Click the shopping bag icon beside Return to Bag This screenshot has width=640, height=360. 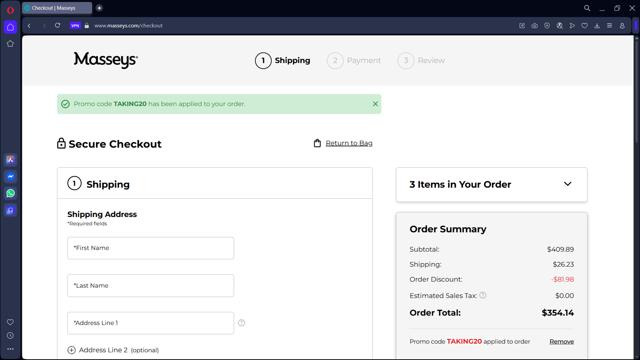pyautogui.click(x=317, y=143)
